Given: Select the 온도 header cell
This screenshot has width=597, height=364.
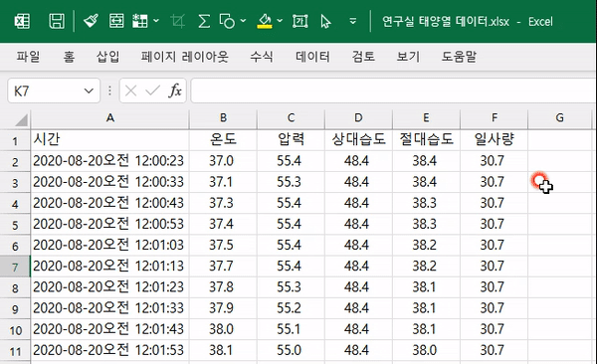Looking at the screenshot, I should pos(223,140).
